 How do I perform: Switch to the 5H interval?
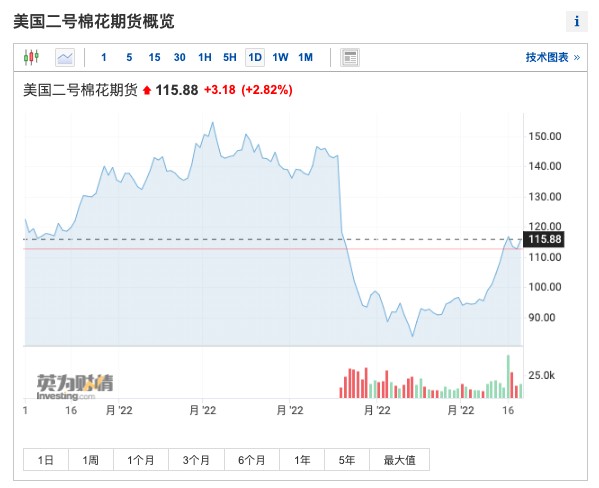point(230,57)
